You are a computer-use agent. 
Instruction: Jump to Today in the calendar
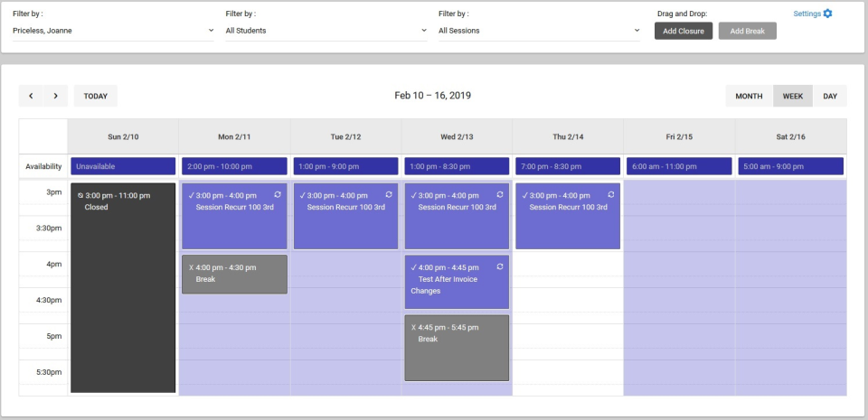(x=96, y=96)
